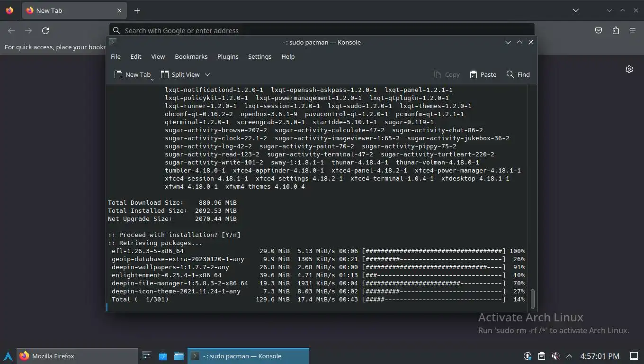The height and width of the screenshot is (364, 644).
Task: Open the Split View dropdown arrow
Action: (x=207, y=74)
